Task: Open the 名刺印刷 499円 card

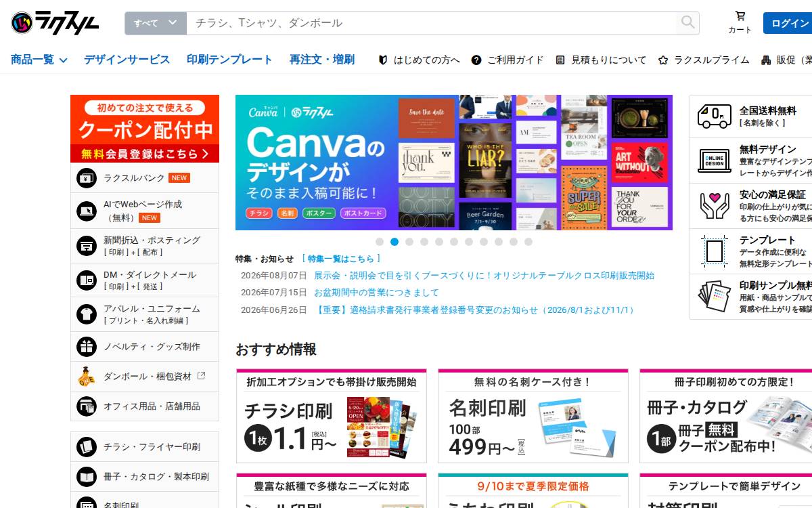Action: click(533, 416)
